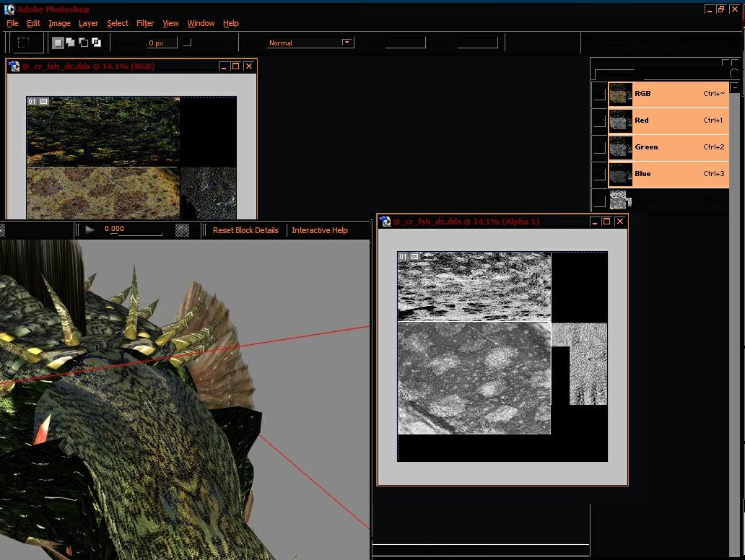Image resolution: width=745 pixels, height=560 pixels.
Task: Choose New selection mode icon
Action: click(58, 43)
